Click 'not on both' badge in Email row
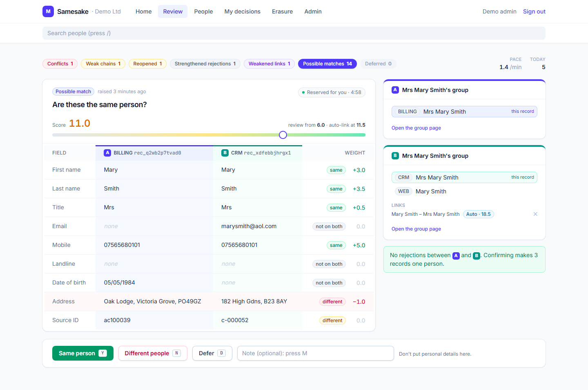This screenshot has height=390, width=588. coord(329,226)
